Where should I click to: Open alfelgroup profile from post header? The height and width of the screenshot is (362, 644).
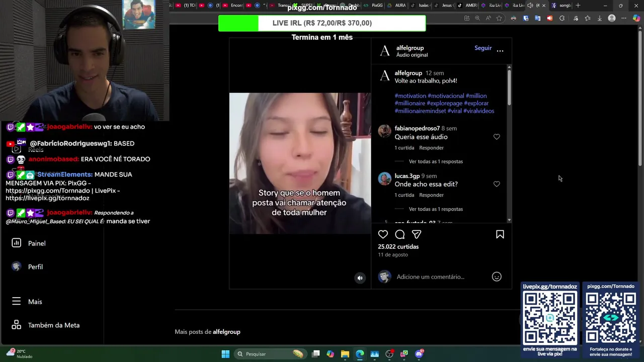[x=410, y=48]
